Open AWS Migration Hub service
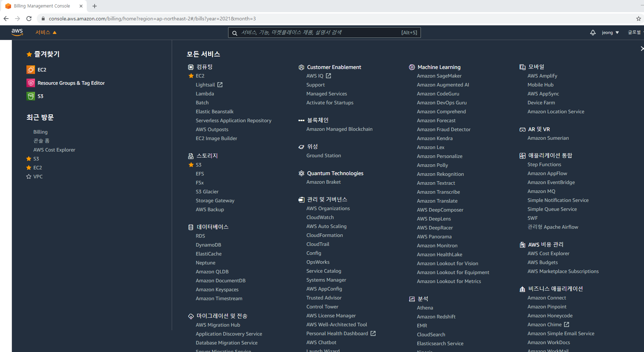The image size is (644, 352). (218, 325)
